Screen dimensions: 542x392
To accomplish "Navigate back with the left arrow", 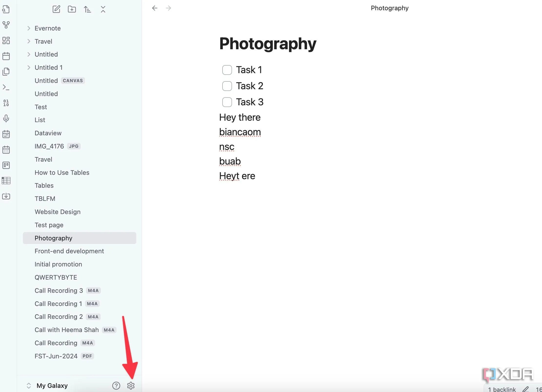I will [155, 8].
